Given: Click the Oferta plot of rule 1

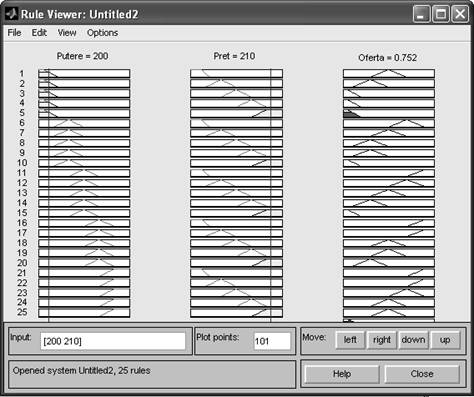Looking at the screenshot, I should click(389, 73).
